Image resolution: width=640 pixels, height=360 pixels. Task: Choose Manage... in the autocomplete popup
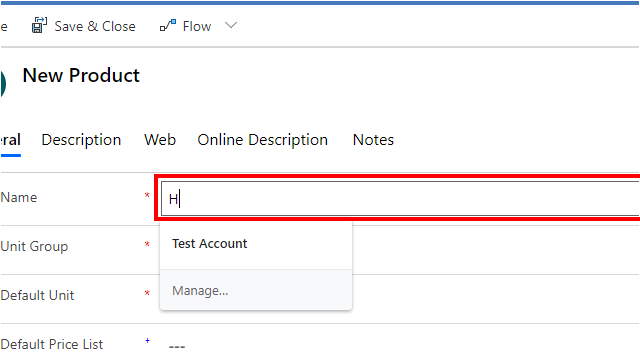click(200, 291)
